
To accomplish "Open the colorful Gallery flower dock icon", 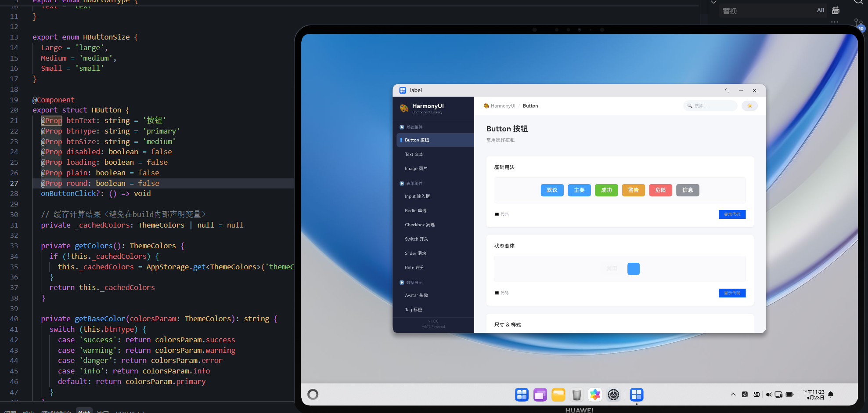I will [595, 395].
